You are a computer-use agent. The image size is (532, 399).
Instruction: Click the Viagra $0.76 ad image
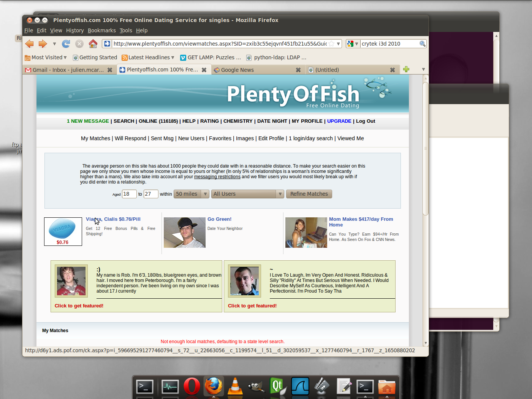click(63, 231)
